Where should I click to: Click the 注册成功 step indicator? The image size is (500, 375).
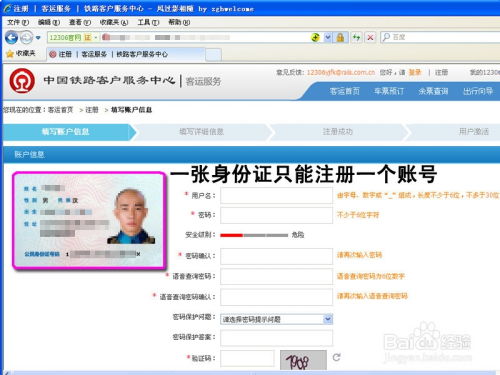337,132
